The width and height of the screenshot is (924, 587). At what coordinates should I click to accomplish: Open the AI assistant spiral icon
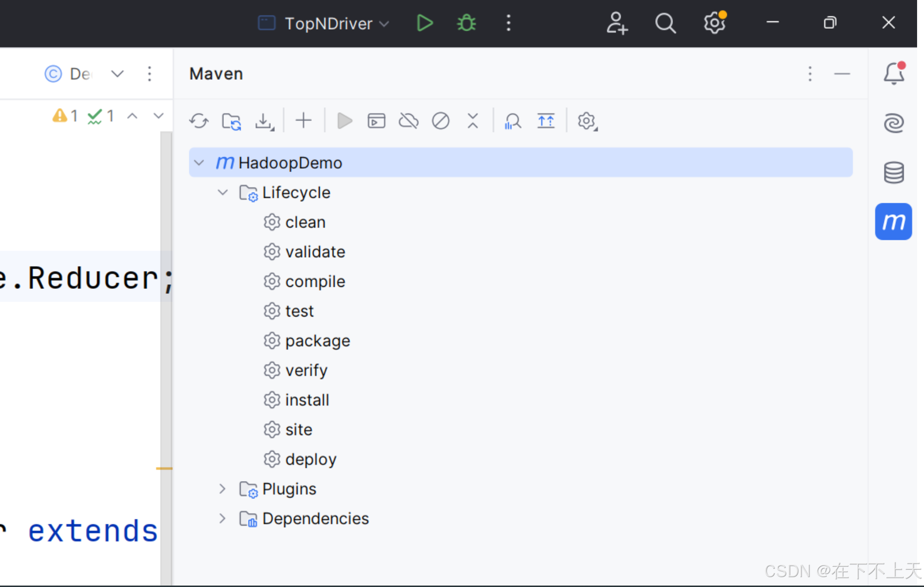point(894,123)
